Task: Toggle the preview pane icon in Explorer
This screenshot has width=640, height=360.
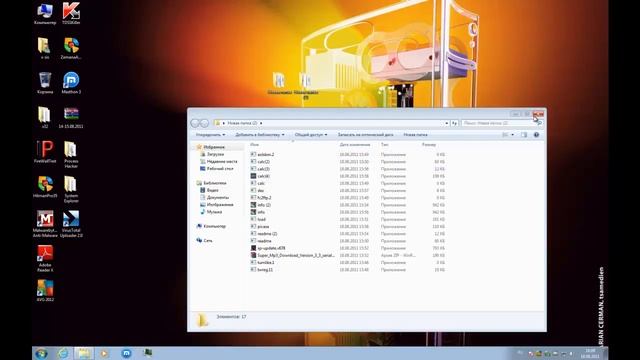Action: [x=524, y=135]
